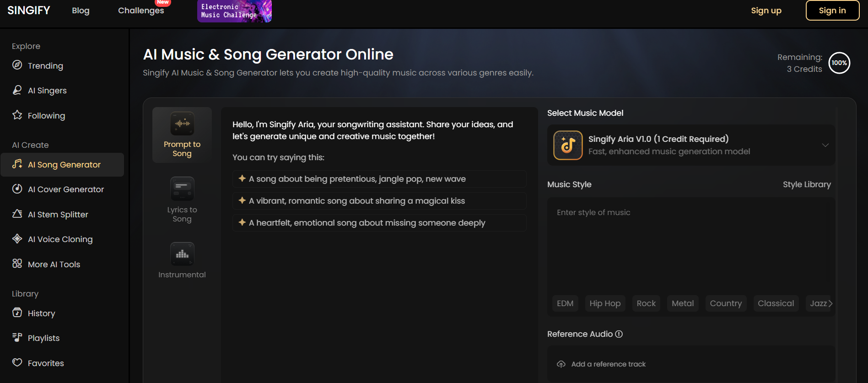Click Add a reference track
868x383 pixels.
pos(608,364)
